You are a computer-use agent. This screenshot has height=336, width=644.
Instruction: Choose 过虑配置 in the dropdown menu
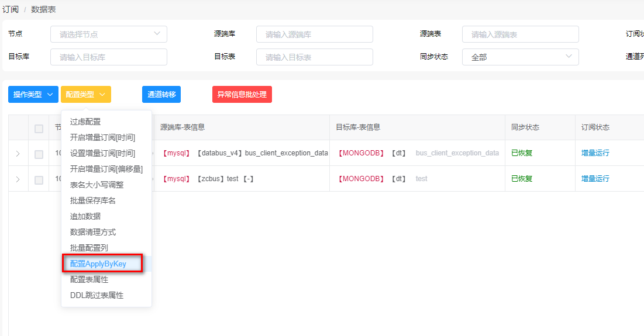[85, 122]
